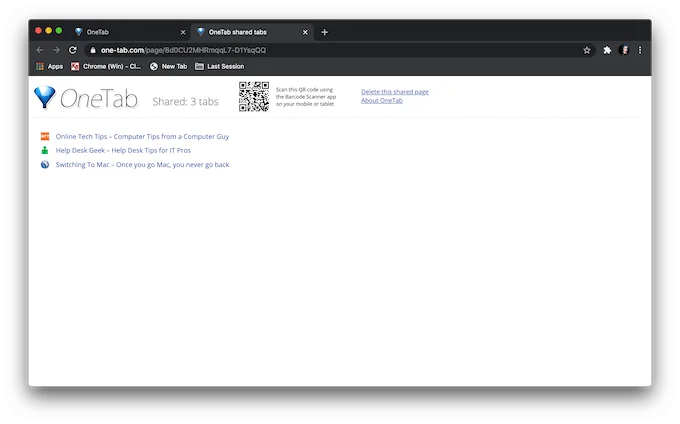Open the Apps bookmark shortcut
This screenshot has width=680, height=424.
pyautogui.click(x=49, y=66)
